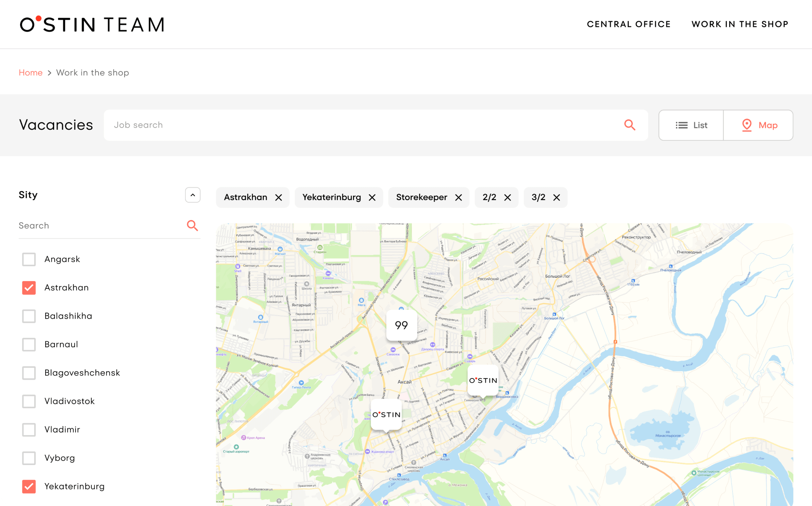
Task: Remove the 3/2 schedule filter chip
Action: [557, 198]
